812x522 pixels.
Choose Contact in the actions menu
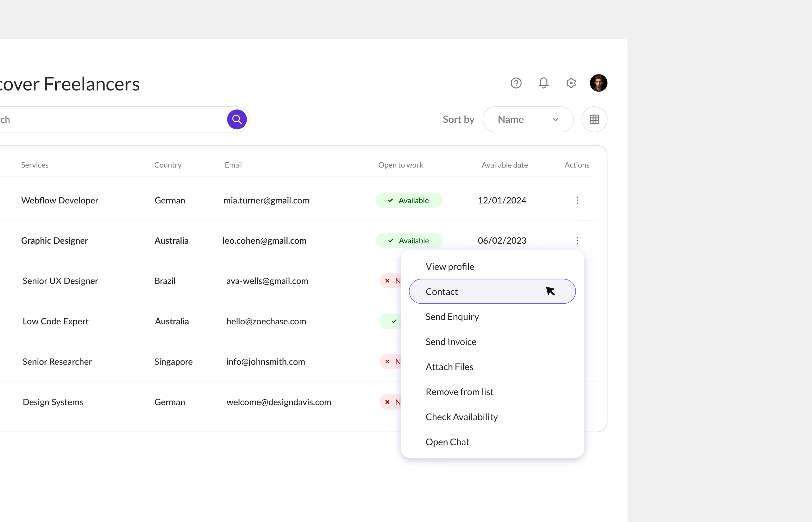[x=442, y=292]
